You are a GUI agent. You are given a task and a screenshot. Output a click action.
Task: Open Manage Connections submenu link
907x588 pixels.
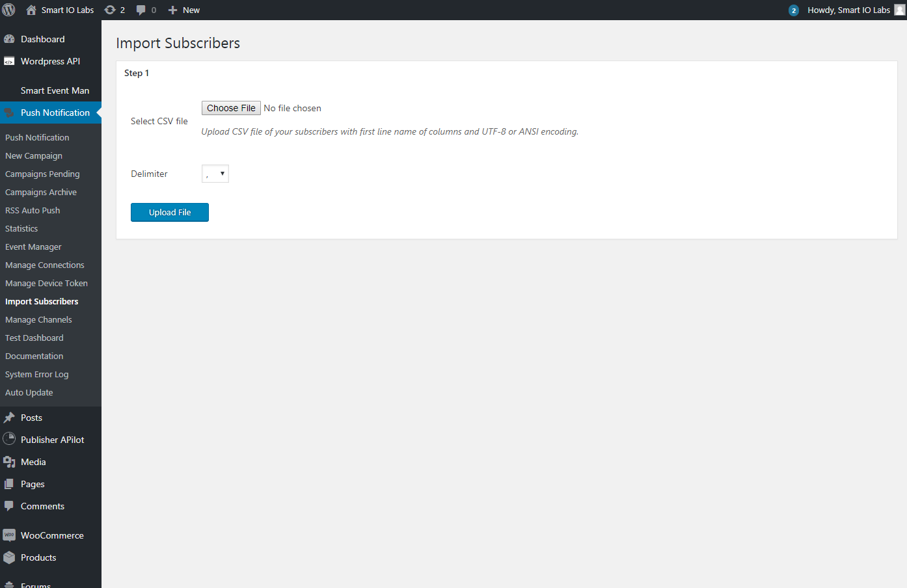45,265
